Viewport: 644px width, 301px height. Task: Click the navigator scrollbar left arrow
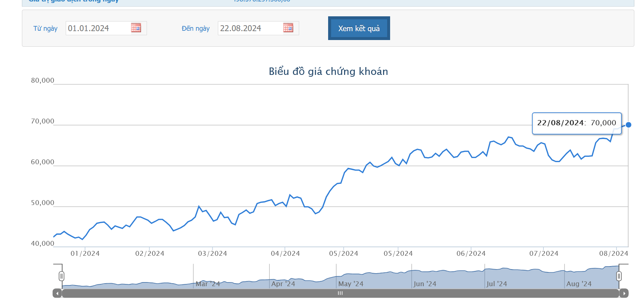57,293
